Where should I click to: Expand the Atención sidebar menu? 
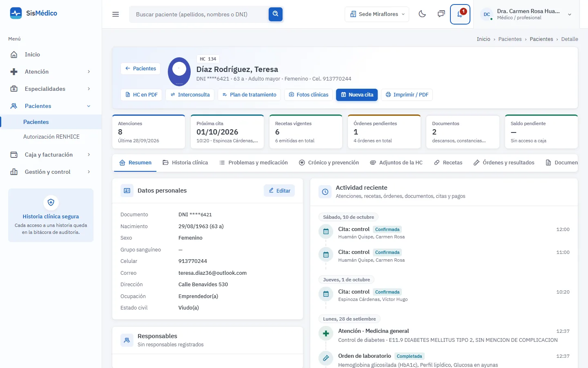click(51, 72)
